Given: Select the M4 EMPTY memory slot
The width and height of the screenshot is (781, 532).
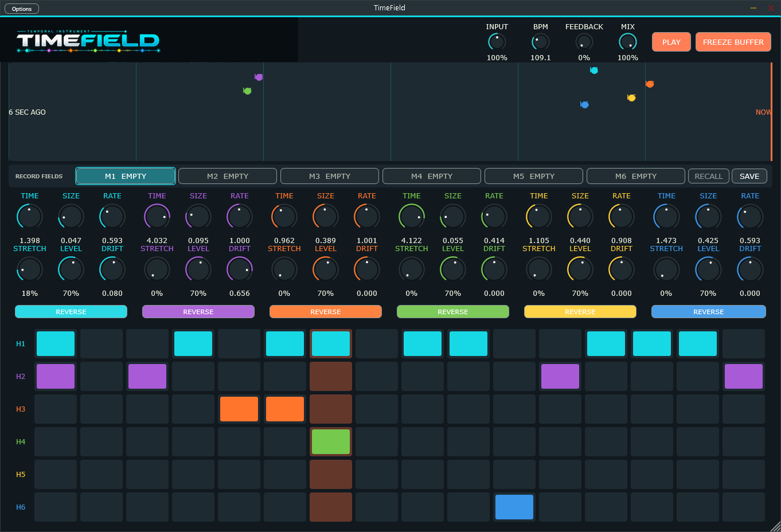Looking at the screenshot, I should point(432,176).
